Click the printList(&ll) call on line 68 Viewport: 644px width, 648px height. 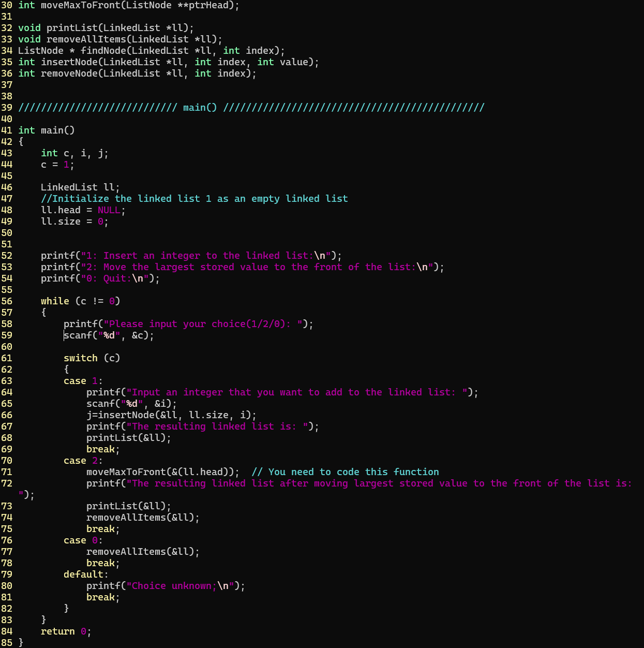click(x=129, y=438)
